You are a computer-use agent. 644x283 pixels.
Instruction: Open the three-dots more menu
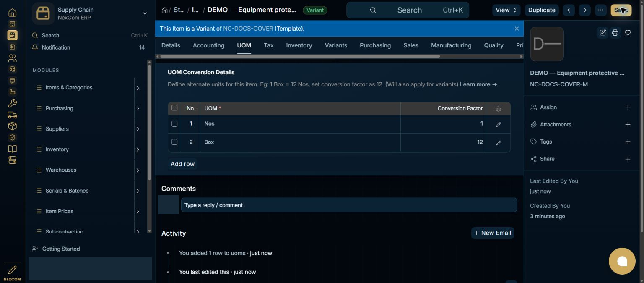[x=601, y=10]
